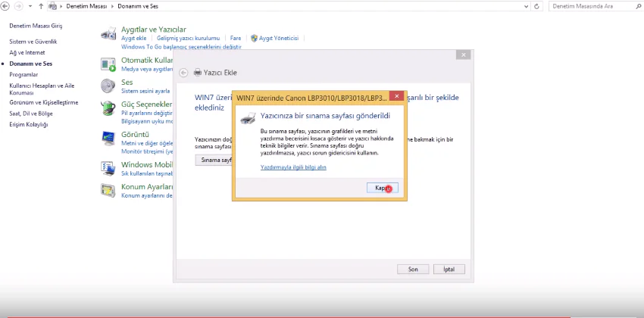
Task: Click the Görüntü monitor icon
Action: pos(108,139)
